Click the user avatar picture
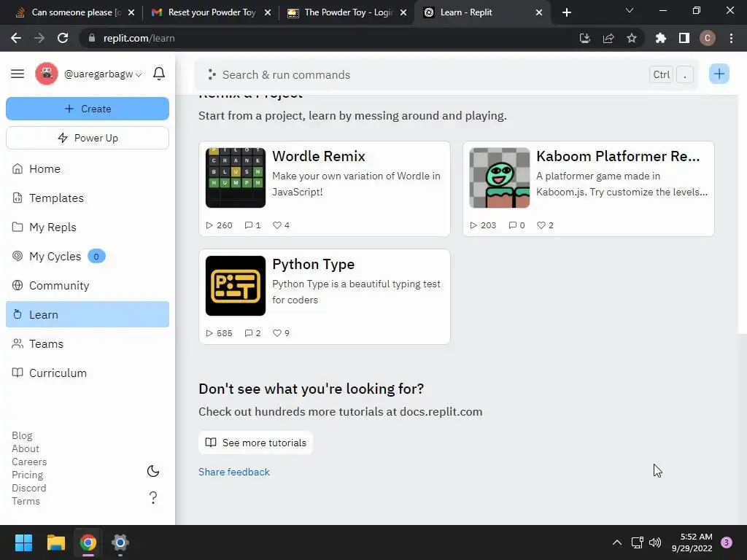Image resolution: width=747 pixels, height=560 pixels. (46, 74)
